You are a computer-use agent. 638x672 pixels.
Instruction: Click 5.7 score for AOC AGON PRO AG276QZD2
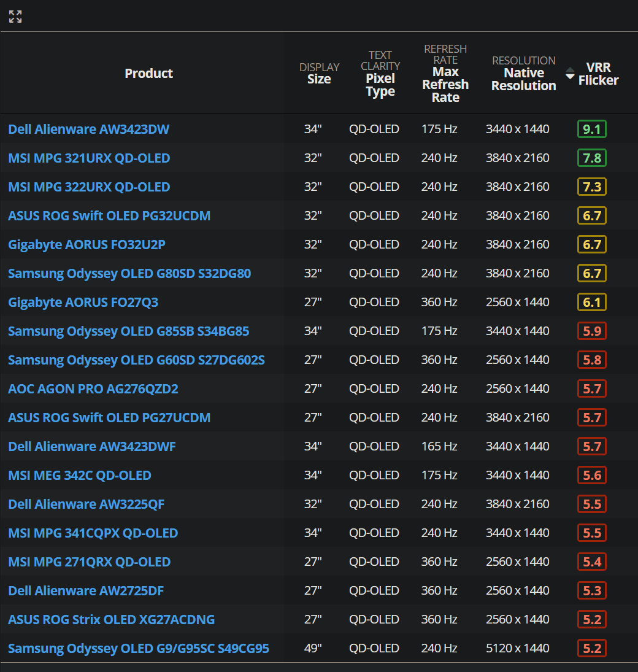tap(592, 388)
